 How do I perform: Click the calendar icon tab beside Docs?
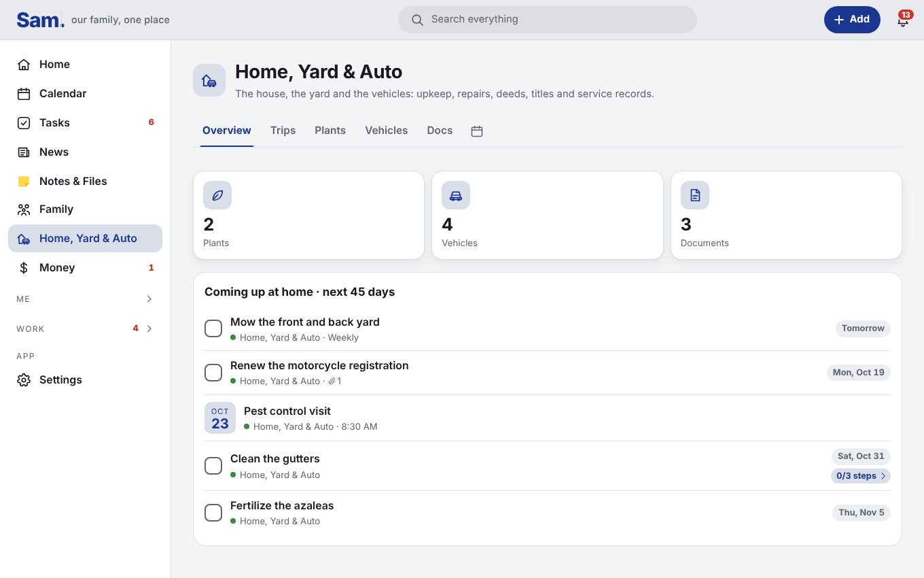[477, 131]
